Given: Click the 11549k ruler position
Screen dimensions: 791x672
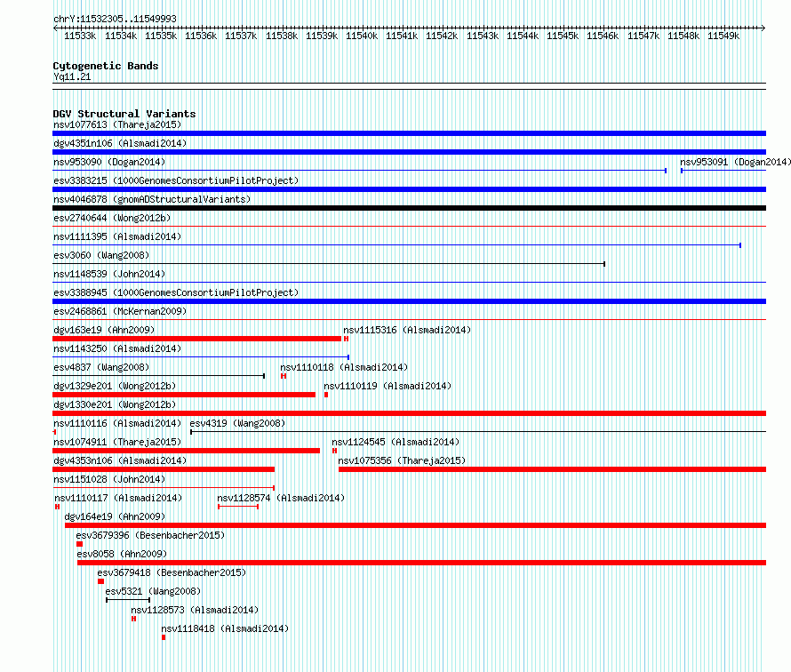Looking at the screenshot, I should point(723,36).
